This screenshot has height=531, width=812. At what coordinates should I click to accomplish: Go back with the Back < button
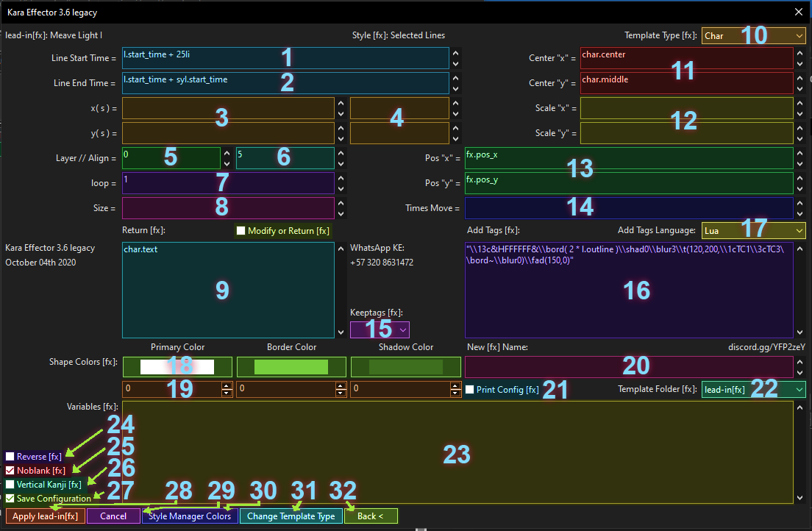[x=371, y=516]
